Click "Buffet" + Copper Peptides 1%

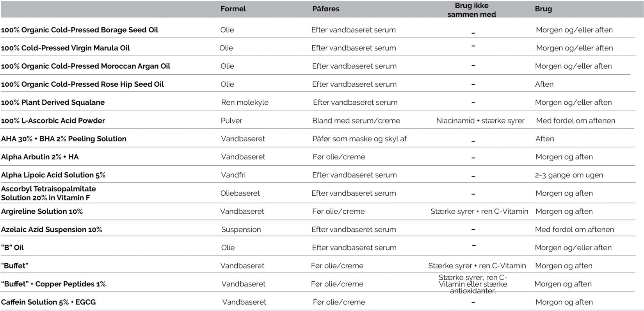[x=53, y=284]
